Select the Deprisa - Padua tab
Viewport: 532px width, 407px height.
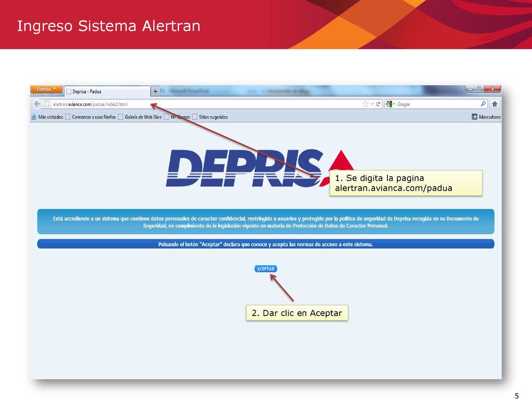[x=107, y=91]
